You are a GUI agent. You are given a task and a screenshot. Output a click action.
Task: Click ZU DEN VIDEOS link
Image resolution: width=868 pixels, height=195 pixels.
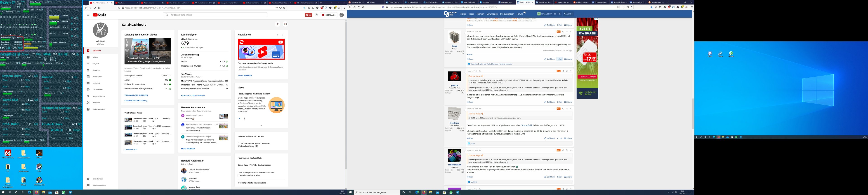click(x=131, y=150)
